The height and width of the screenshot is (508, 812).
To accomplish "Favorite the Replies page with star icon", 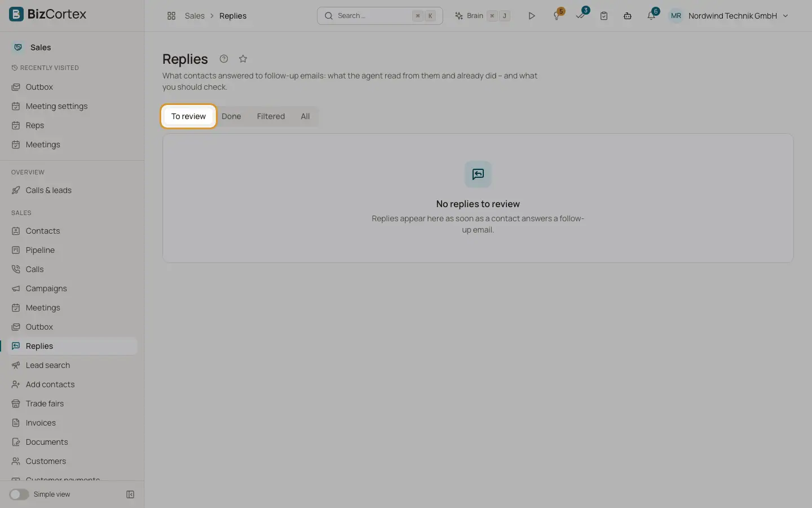I will (243, 59).
